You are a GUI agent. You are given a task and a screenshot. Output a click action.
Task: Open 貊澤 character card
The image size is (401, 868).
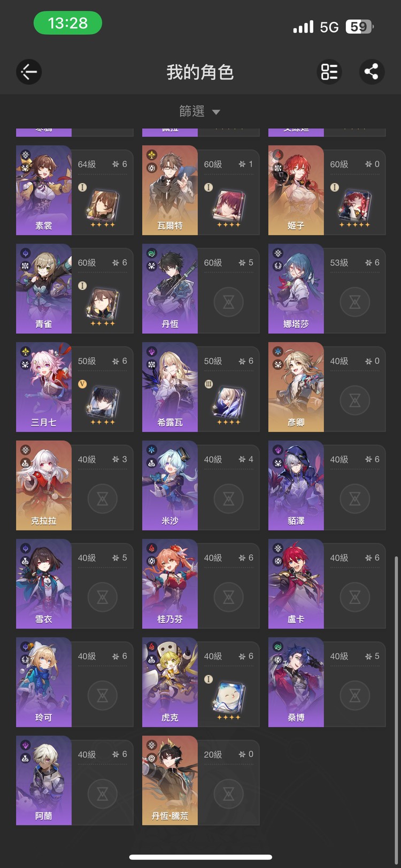[x=327, y=486]
